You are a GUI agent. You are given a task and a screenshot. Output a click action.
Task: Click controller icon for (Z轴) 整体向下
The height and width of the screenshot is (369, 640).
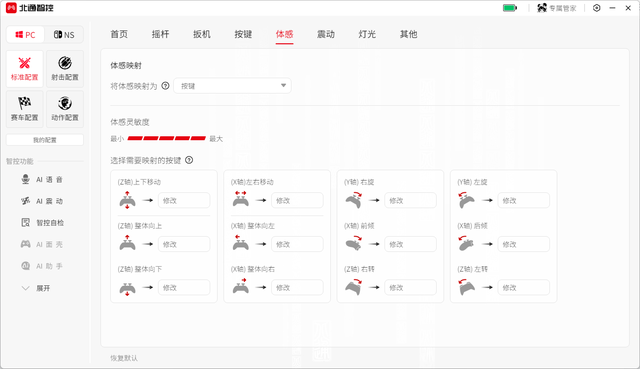click(127, 288)
